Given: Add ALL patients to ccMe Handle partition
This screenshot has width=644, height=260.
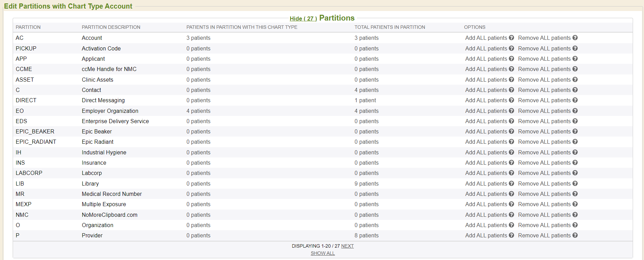Looking at the screenshot, I should (486, 69).
